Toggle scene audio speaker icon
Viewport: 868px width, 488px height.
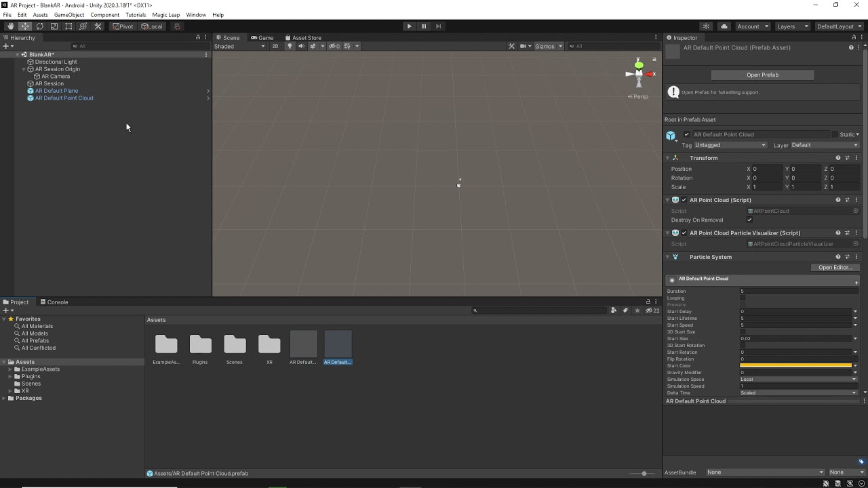(x=301, y=46)
